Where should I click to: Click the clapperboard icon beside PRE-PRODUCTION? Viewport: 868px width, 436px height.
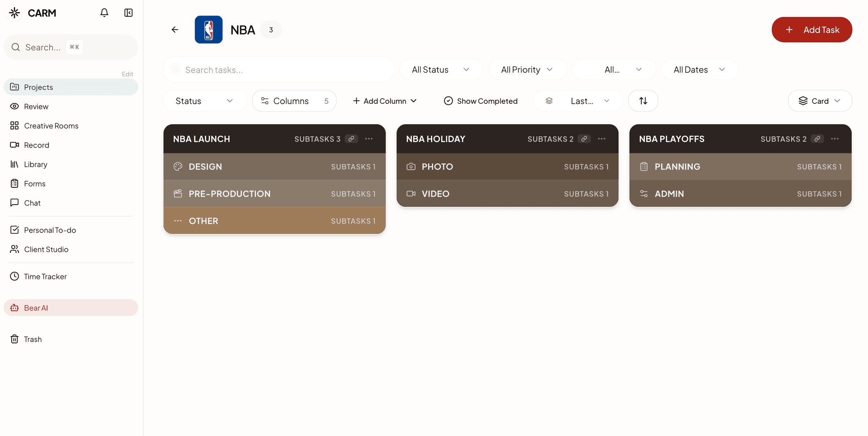tap(178, 193)
